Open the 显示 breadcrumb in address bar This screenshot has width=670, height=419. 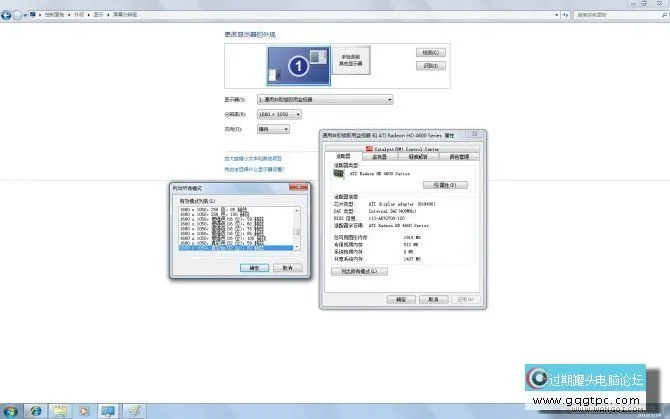[x=99, y=15]
